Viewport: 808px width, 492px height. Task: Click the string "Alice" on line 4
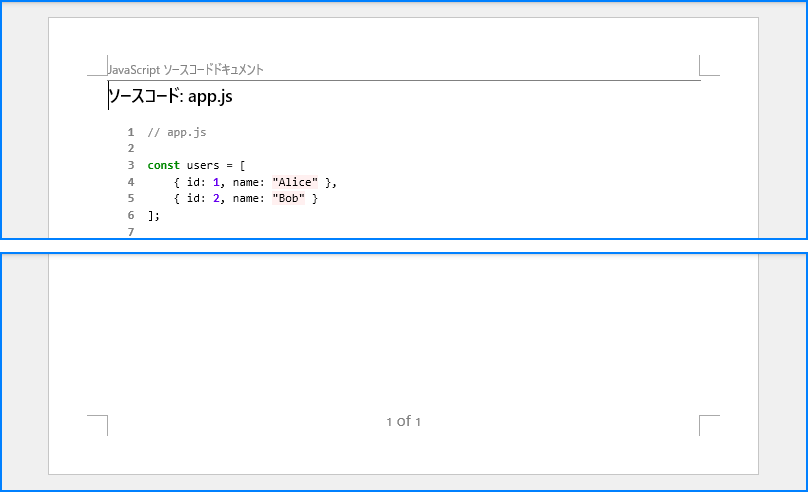(295, 182)
